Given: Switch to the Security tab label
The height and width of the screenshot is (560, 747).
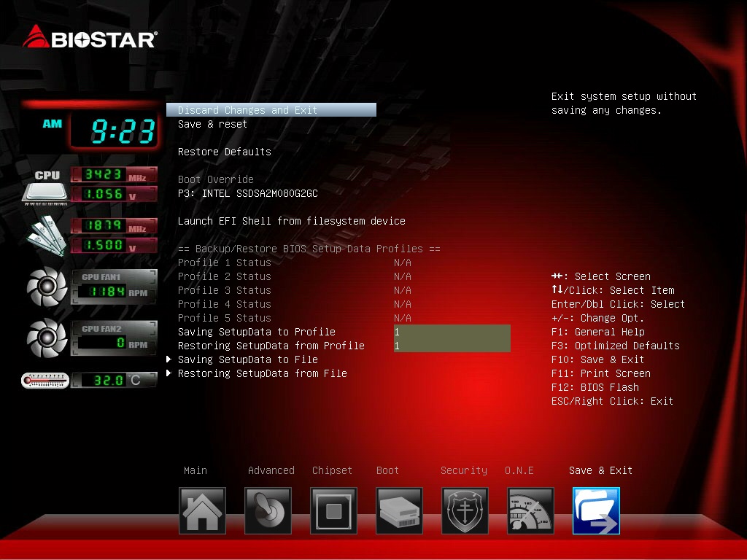Looking at the screenshot, I should pyautogui.click(x=463, y=470).
